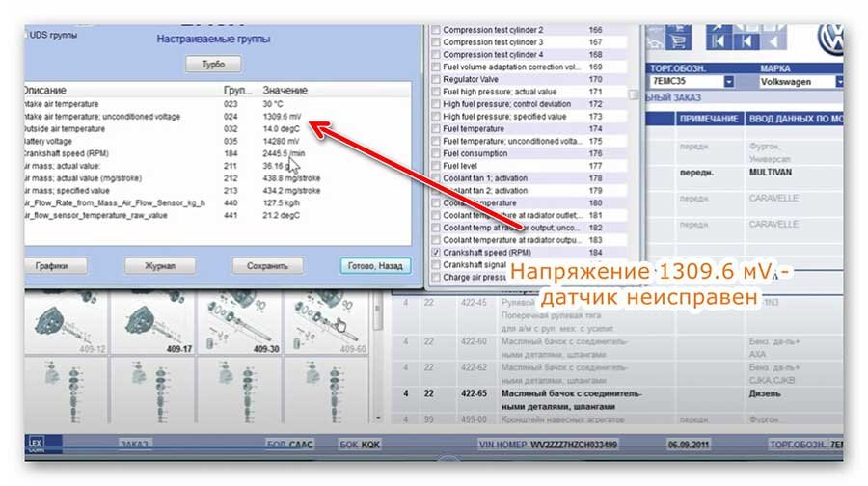The height and width of the screenshot is (486, 868).
Task: Open the 7EMC35 model dropdown
Action: pyautogui.click(x=728, y=81)
